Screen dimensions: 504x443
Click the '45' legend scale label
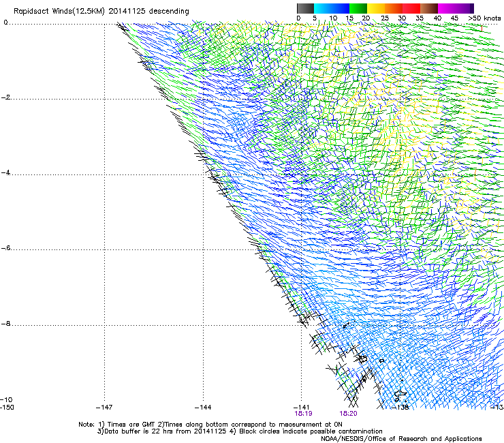click(x=454, y=18)
